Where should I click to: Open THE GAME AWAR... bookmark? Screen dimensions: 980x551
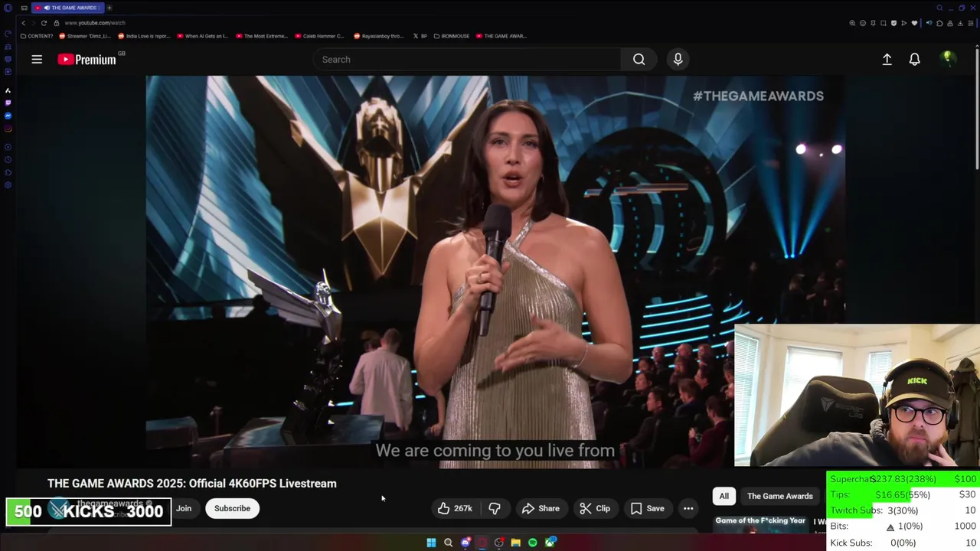click(501, 36)
